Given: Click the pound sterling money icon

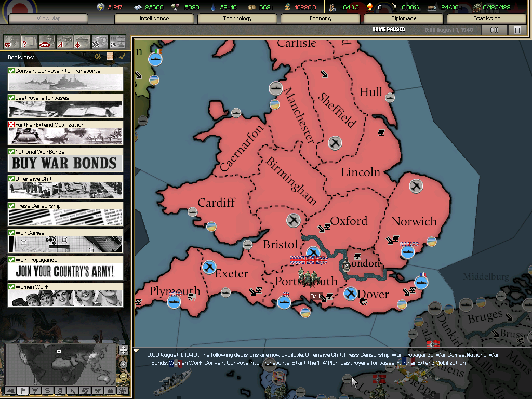Looking at the screenshot, I should (x=287, y=7).
